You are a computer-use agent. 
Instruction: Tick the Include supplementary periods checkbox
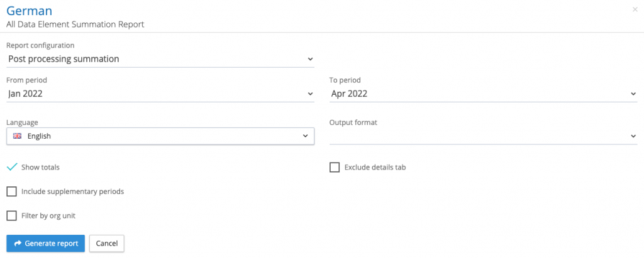click(11, 191)
